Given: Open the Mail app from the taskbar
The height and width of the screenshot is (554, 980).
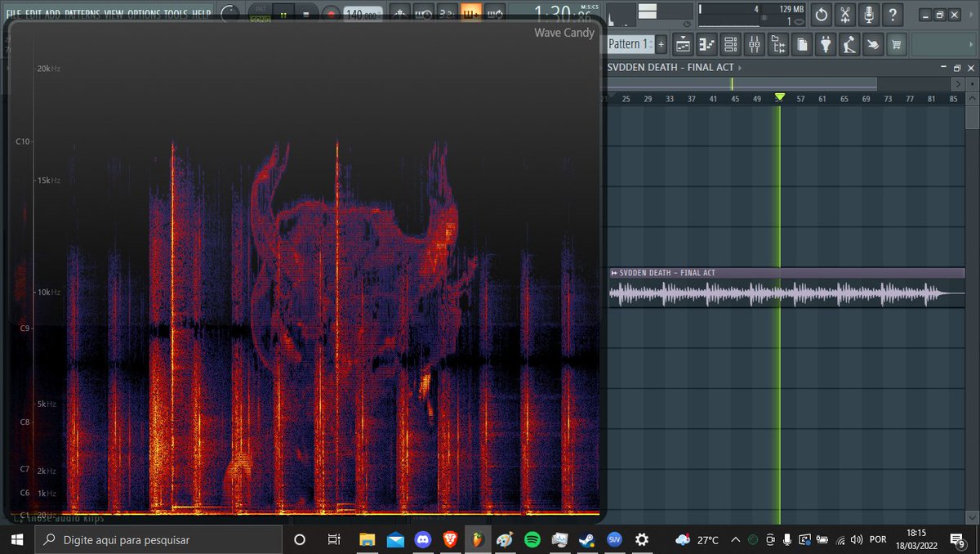Looking at the screenshot, I should 395,539.
